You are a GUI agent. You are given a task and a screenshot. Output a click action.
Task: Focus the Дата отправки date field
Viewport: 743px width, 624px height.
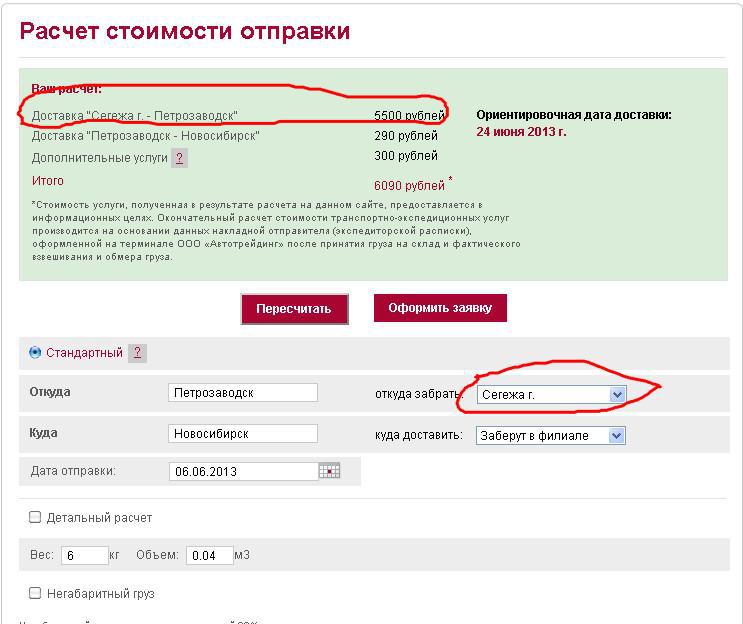pyautogui.click(x=243, y=471)
